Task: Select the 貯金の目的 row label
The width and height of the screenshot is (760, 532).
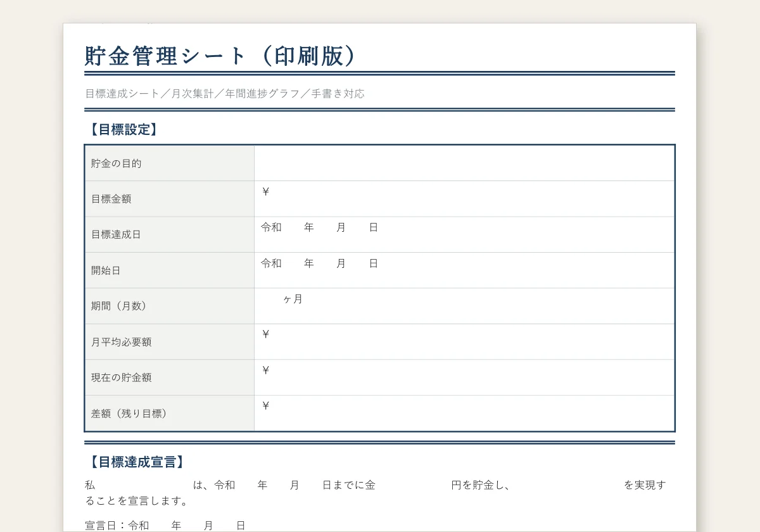Action: 117,163
